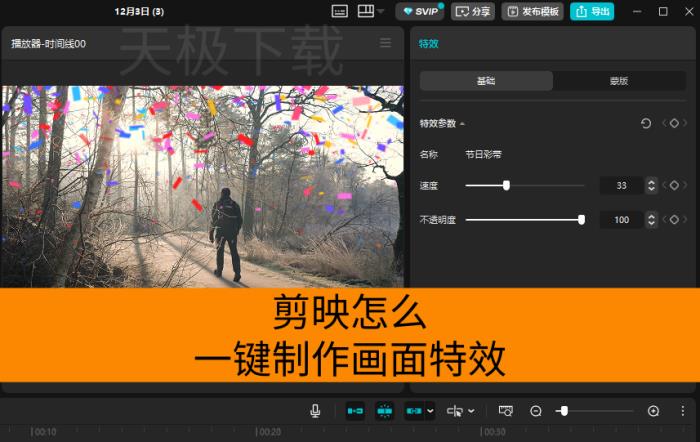The width and height of the screenshot is (700, 442).
Task: Switch to the 蒙版 tab
Action: click(x=619, y=81)
